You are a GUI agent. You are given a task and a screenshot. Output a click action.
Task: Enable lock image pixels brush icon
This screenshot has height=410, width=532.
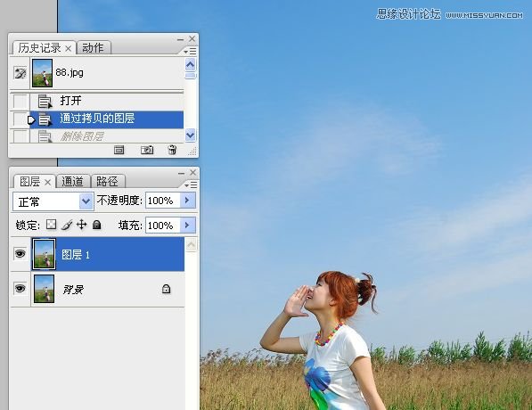click(67, 225)
